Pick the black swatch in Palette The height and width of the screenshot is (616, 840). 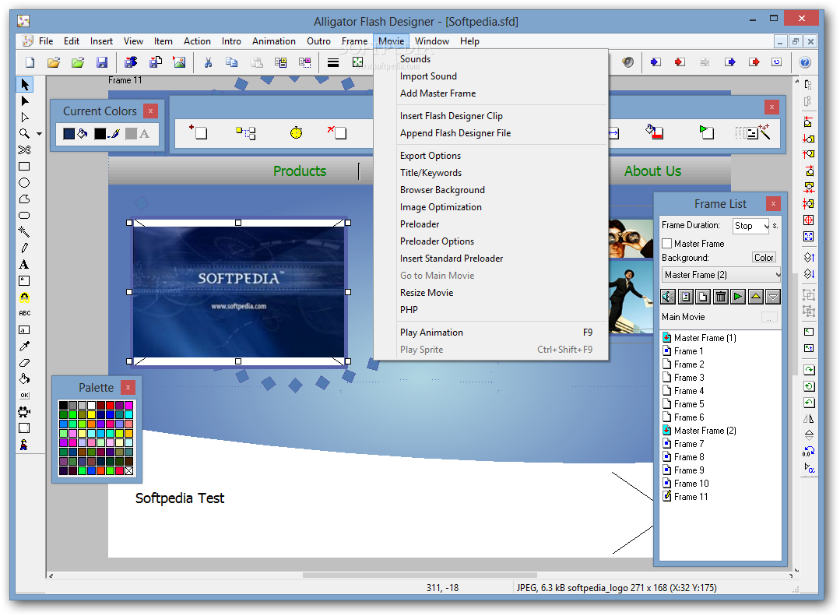coord(63,405)
